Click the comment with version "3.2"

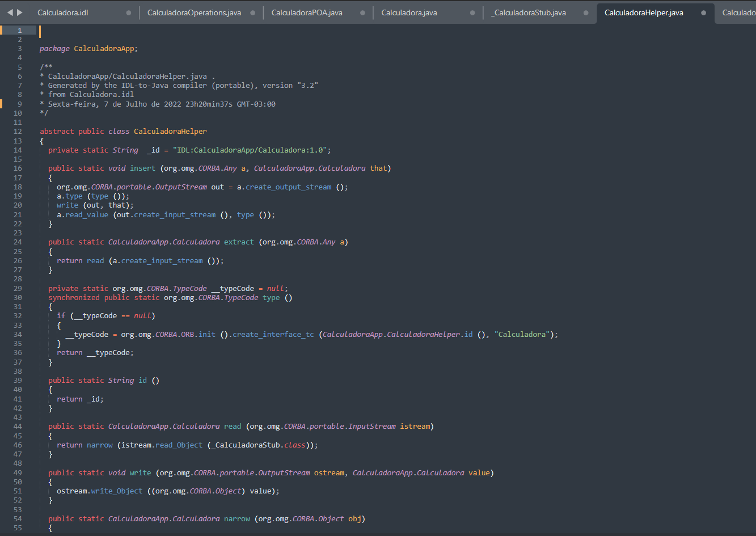click(179, 85)
